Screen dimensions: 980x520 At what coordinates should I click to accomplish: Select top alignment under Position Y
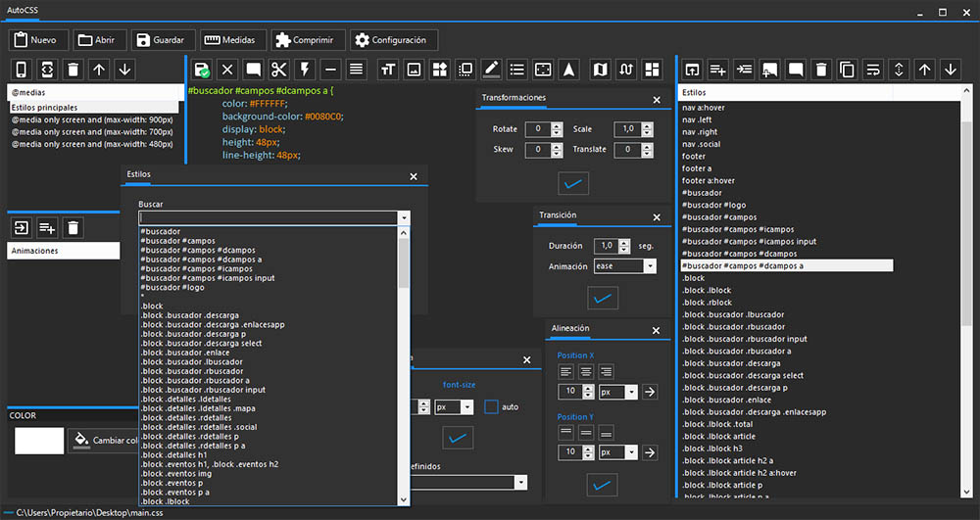pyautogui.click(x=566, y=432)
